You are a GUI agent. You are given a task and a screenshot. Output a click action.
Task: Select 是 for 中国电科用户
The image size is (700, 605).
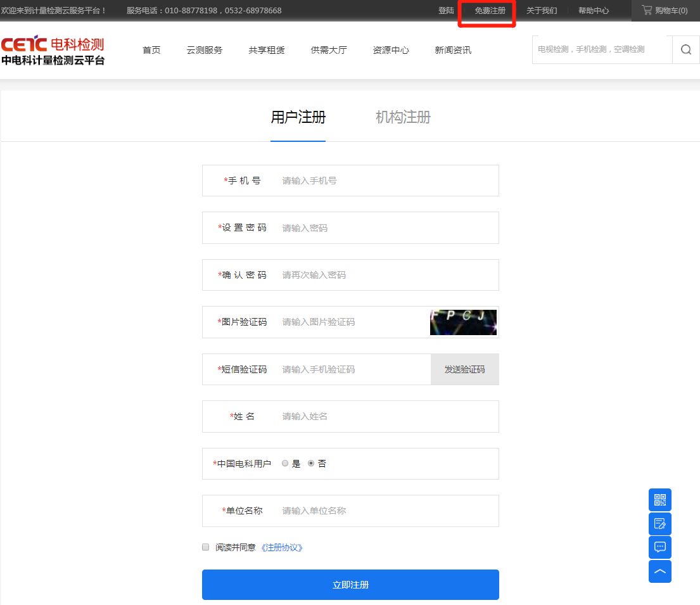pos(285,464)
